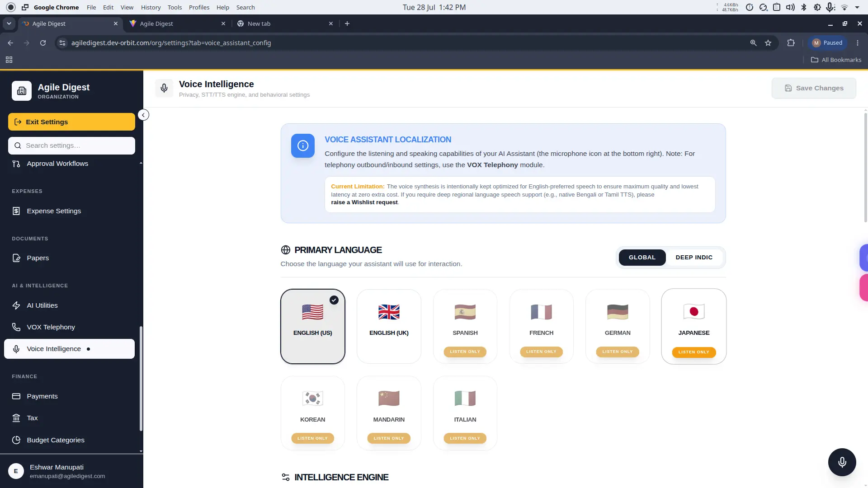The image size is (868, 488).
Task: Open the Eshwar Manupati user profile
Action: 71,471
